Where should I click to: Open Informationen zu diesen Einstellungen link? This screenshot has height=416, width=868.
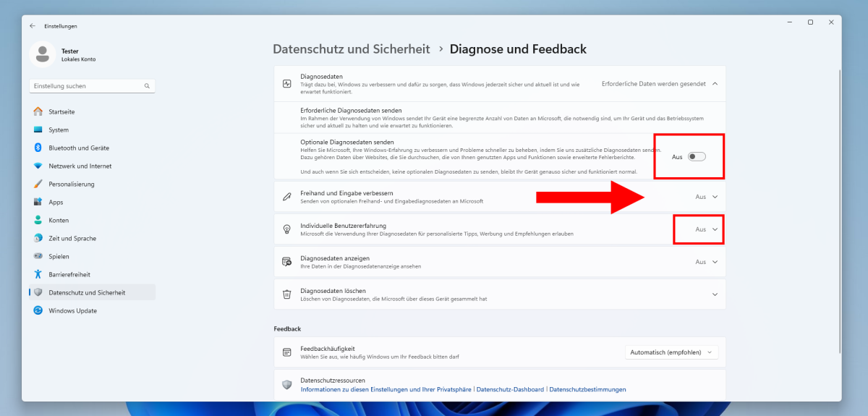click(386, 389)
